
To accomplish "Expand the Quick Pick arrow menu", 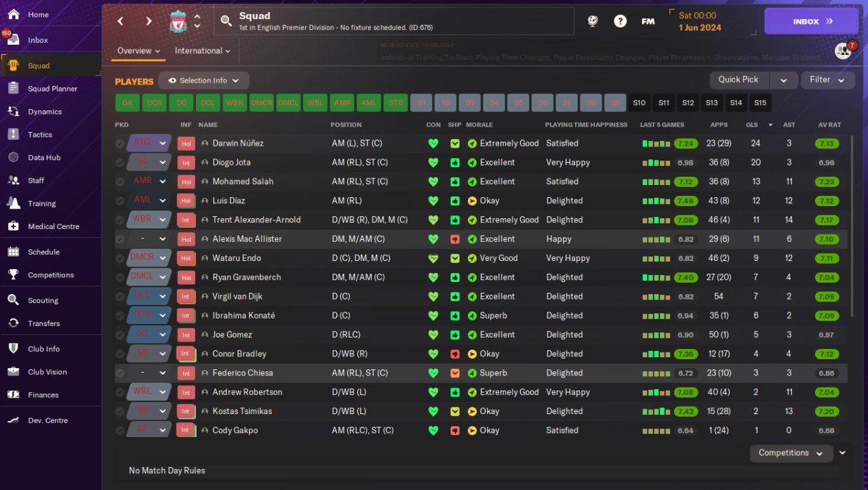I will point(784,80).
